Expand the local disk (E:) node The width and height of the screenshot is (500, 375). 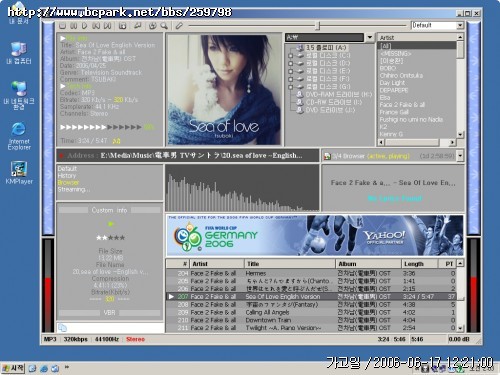(x=290, y=71)
